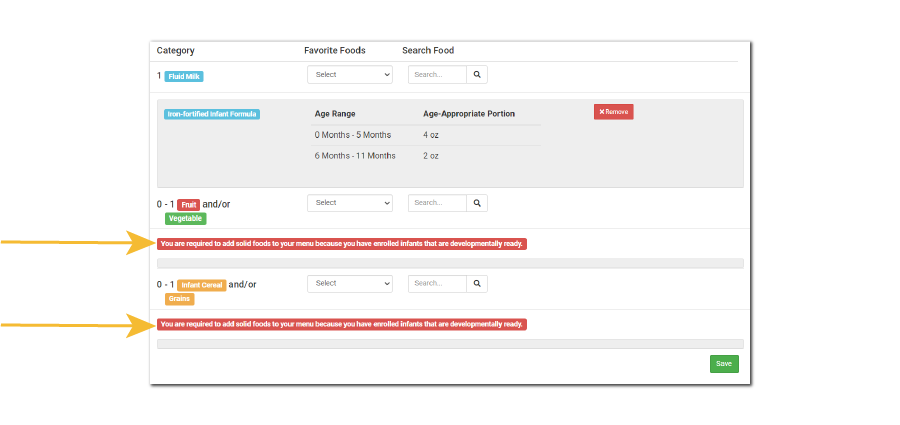Click the search magnifier in Fluid Milk row

(477, 75)
